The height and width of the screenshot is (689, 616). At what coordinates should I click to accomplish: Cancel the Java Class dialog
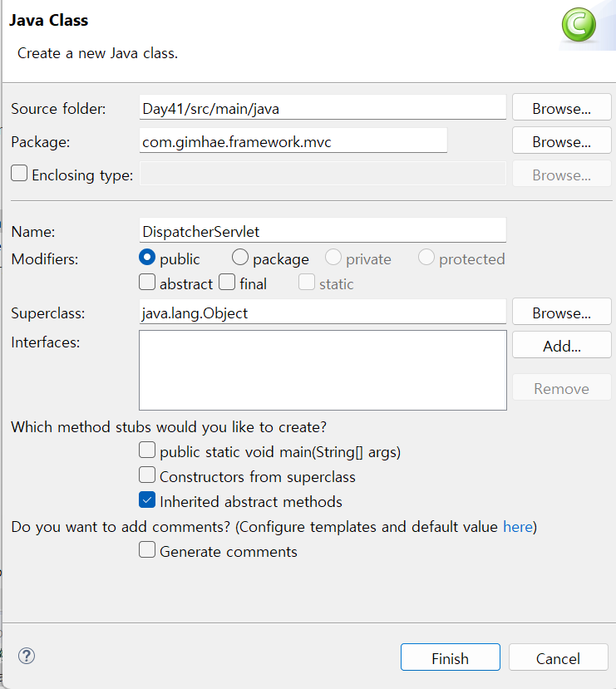click(558, 657)
